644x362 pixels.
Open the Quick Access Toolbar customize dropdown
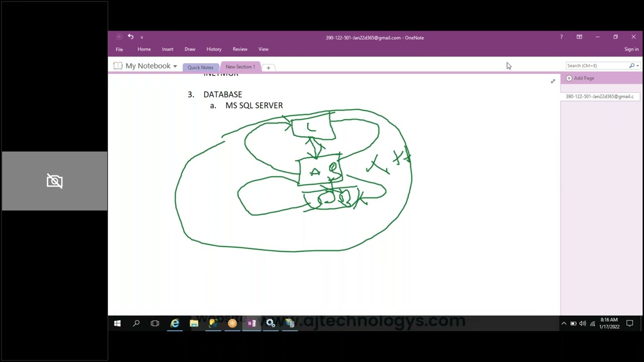(x=142, y=37)
